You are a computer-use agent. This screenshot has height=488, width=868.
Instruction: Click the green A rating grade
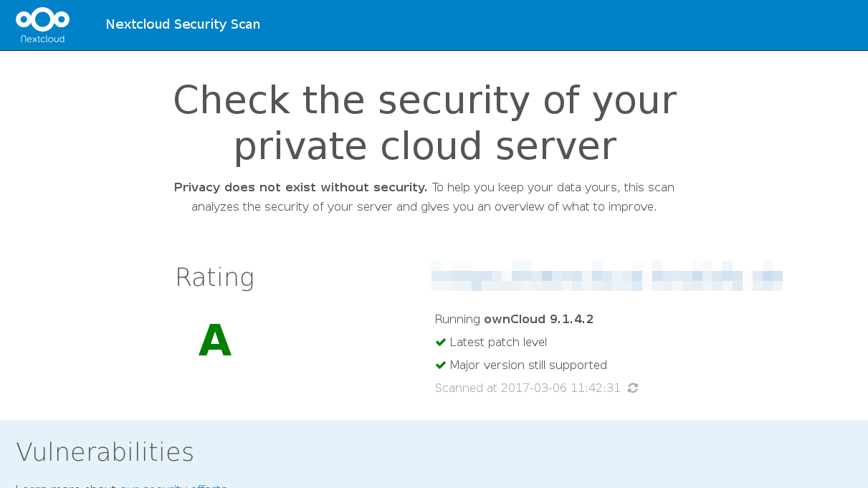[x=215, y=340]
